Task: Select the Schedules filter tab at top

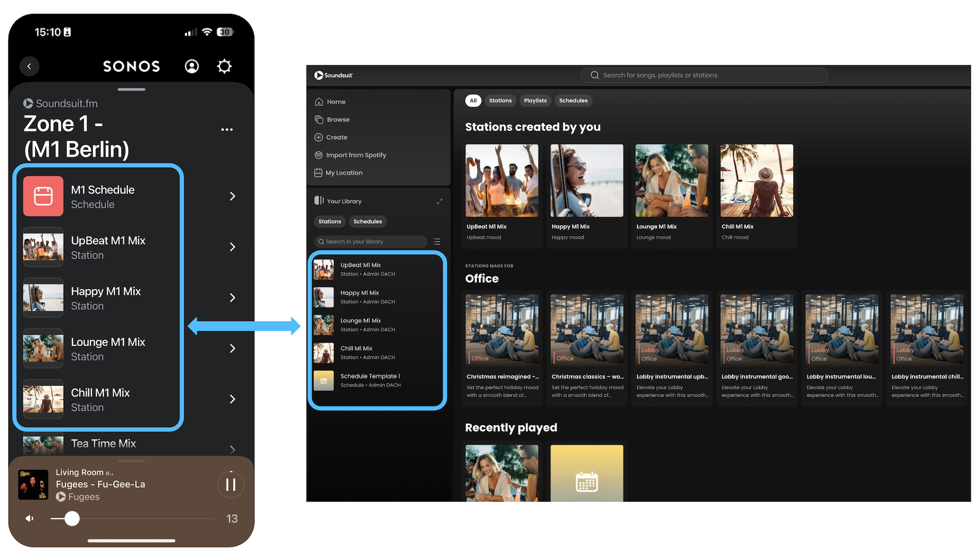Action: [x=573, y=101]
